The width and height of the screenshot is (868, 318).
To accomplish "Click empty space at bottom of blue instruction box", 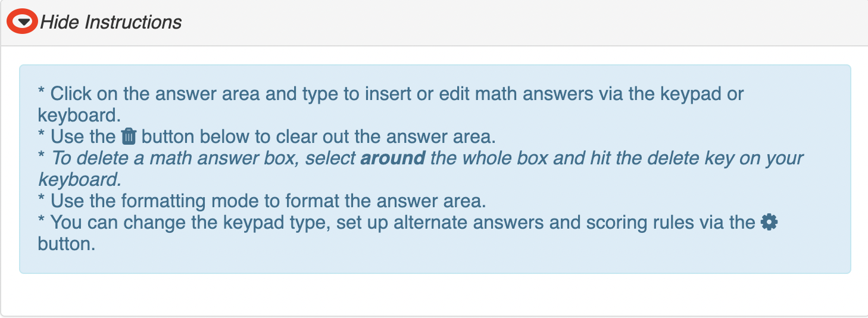I will point(435,262).
